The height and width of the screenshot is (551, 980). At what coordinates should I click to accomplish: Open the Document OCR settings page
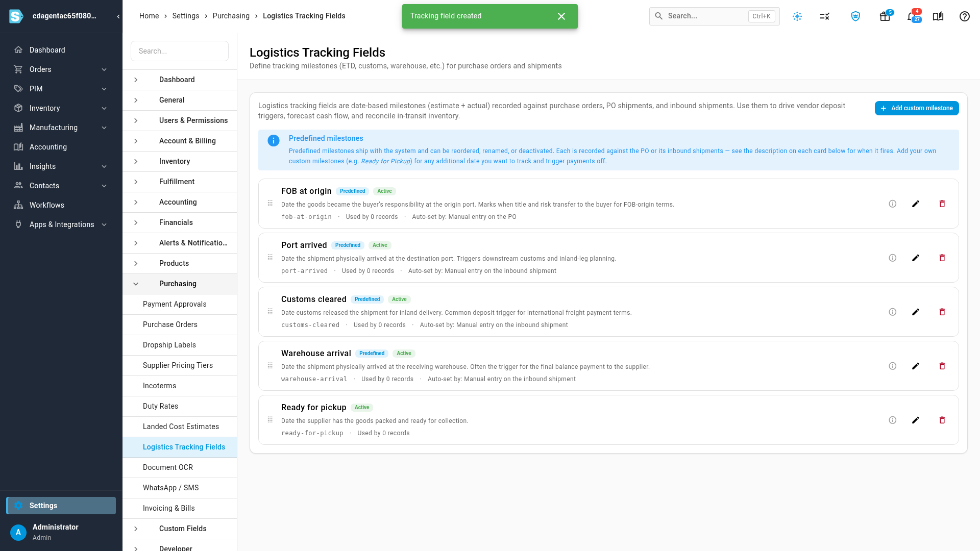point(180,467)
